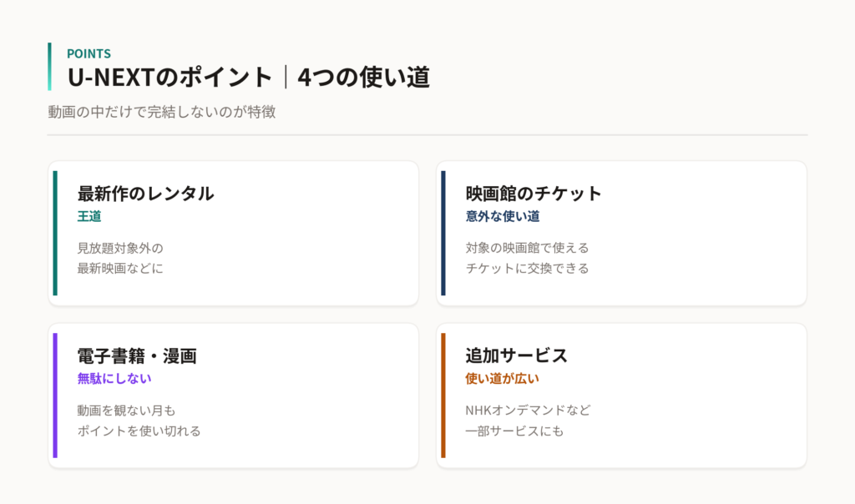Click the green 王道 tag
Image resolution: width=855 pixels, height=504 pixels.
click(x=89, y=216)
